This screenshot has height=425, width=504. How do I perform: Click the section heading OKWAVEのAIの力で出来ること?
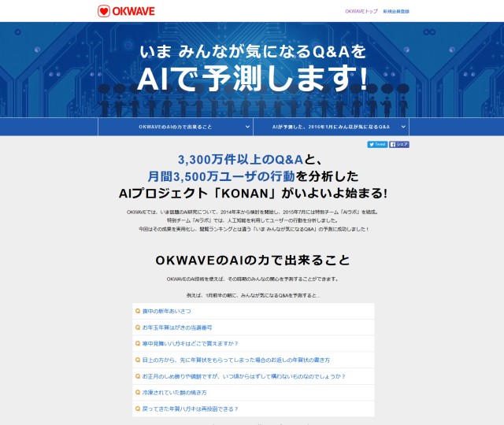(253, 261)
